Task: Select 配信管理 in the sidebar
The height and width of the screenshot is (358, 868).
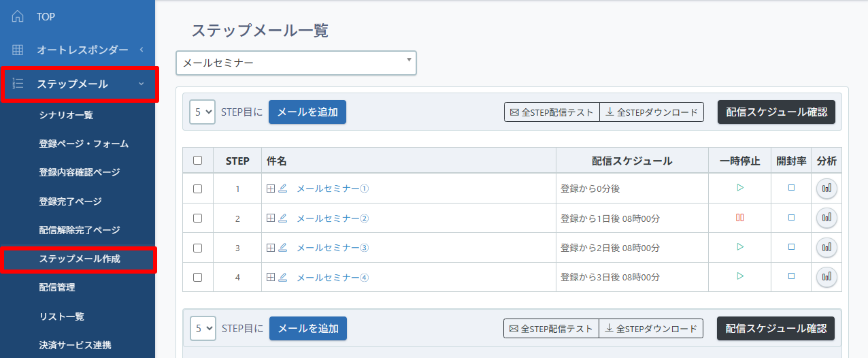Action: 57,287
